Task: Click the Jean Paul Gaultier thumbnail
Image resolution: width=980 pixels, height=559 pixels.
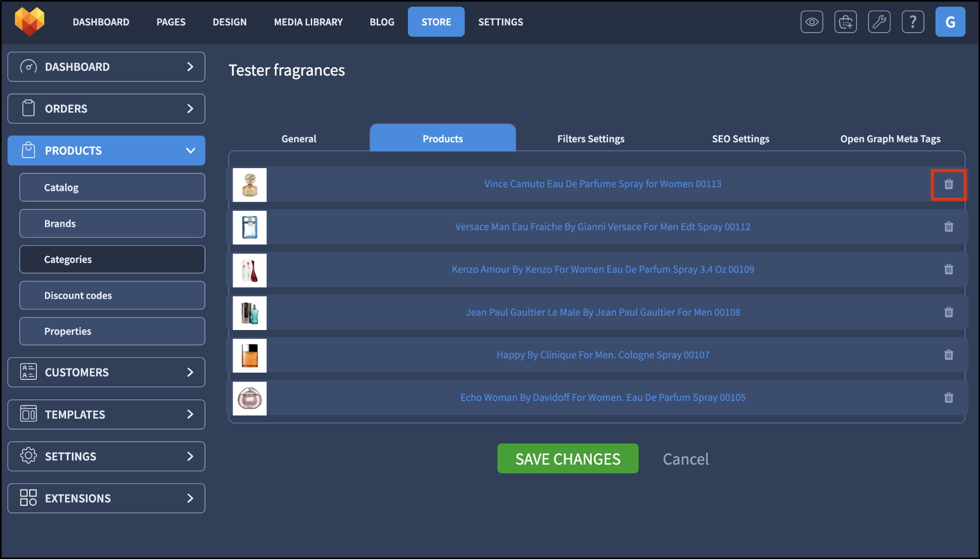Action: tap(249, 313)
